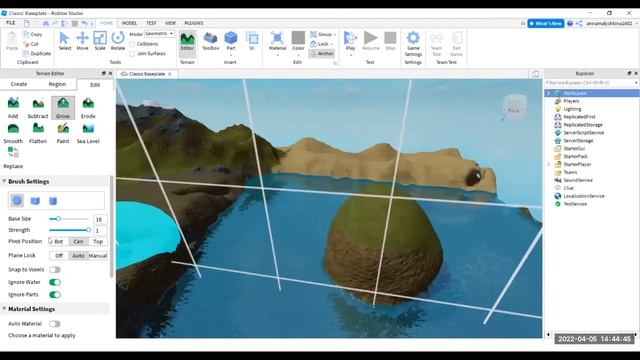Adjust the Strength slider
Image resolution: width=640 pixels, height=360 pixels.
pos(69,230)
